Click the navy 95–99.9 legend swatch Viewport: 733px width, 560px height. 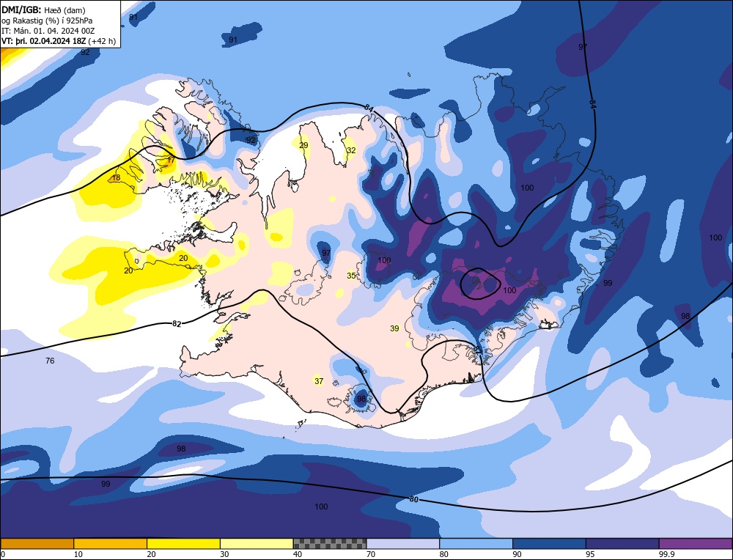click(622, 543)
